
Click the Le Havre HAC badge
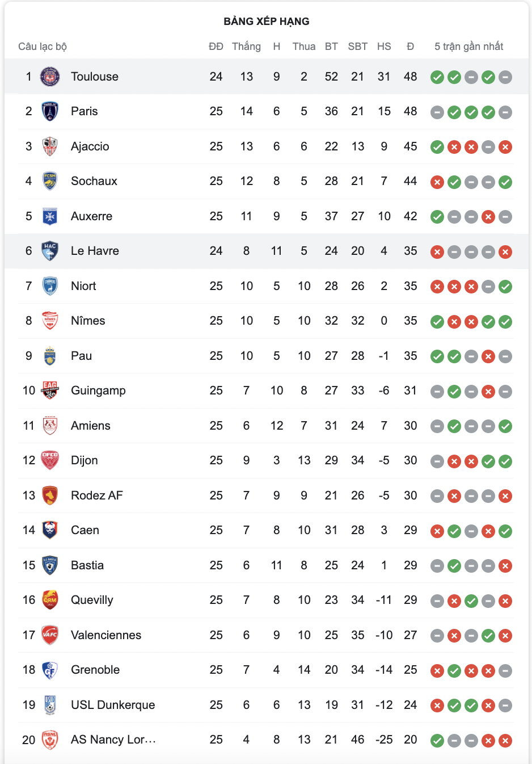point(50,251)
